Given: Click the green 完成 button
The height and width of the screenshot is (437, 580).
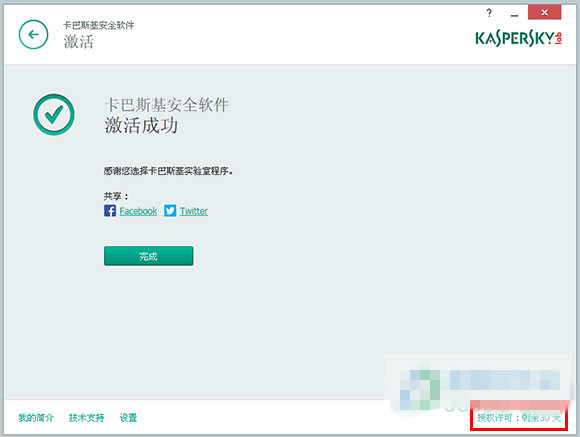Looking at the screenshot, I should pos(148,256).
